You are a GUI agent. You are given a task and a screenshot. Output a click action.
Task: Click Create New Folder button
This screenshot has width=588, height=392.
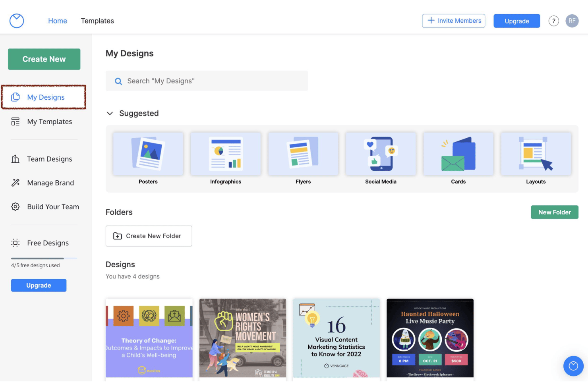tap(149, 236)
